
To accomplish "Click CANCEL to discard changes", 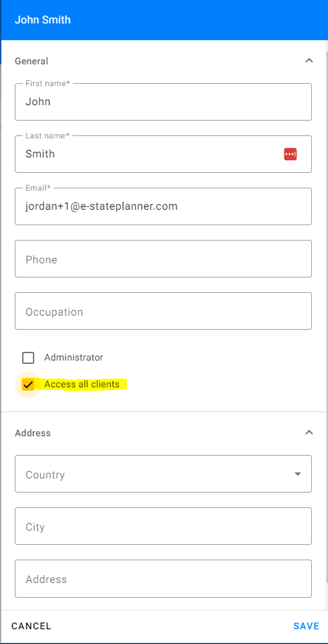I will pos(32,626).
